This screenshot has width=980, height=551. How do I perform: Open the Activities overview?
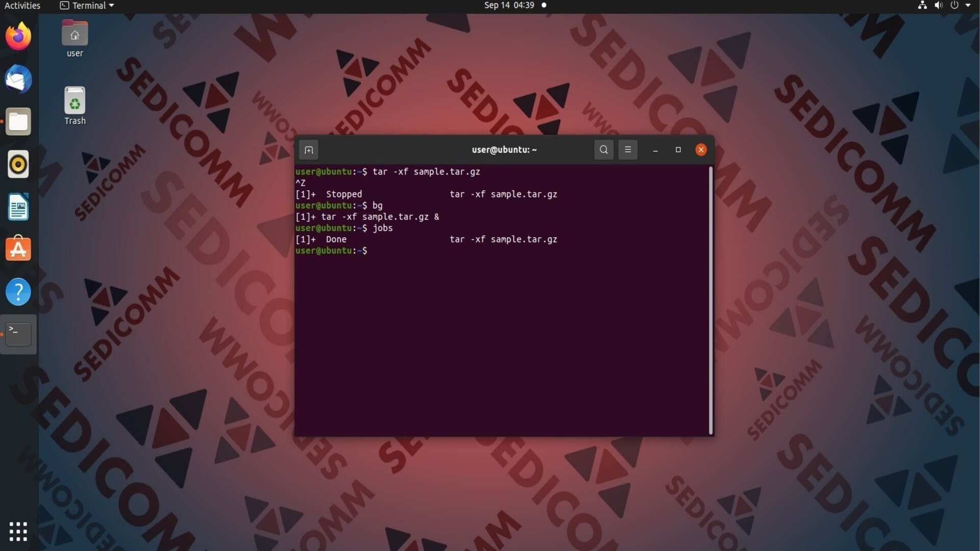[x=22, y=6]
